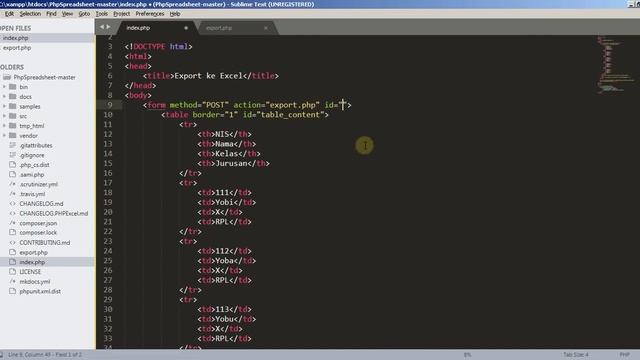640x360 pixels.
Task: Click the CHANGELOG.PHPExcel.md file icon
Action: pos(13,213)
